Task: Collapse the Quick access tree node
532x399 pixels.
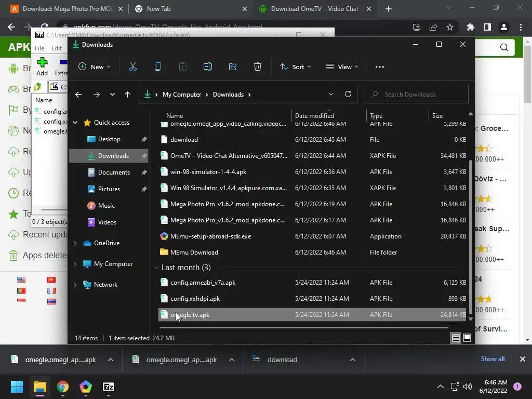Action: point(75,123)
